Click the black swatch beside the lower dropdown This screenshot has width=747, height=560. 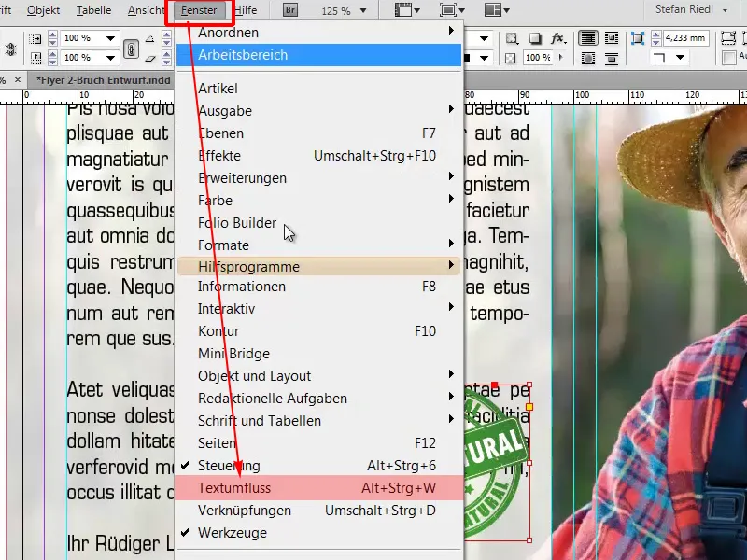467,58
